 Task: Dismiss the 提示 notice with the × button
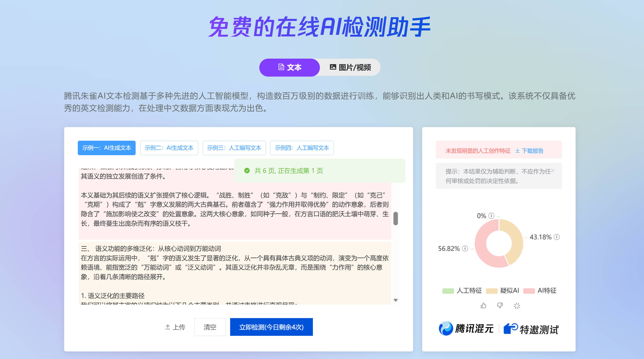point(553,171)
